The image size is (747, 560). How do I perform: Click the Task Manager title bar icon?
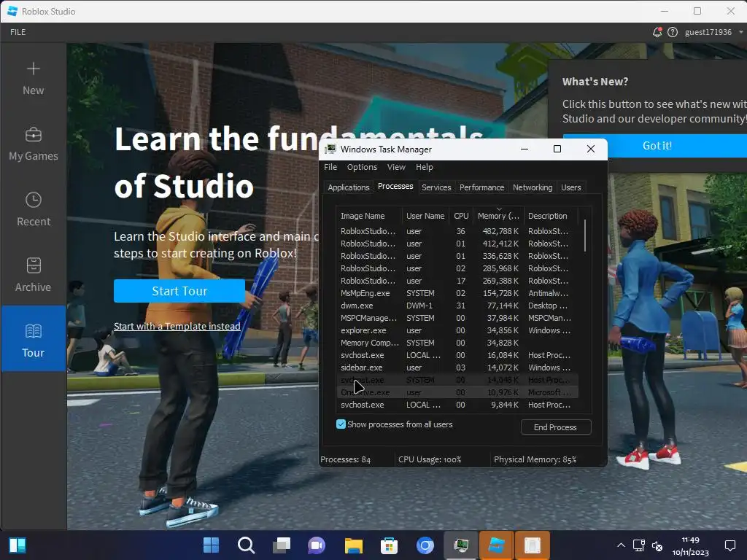click(330, 149)
